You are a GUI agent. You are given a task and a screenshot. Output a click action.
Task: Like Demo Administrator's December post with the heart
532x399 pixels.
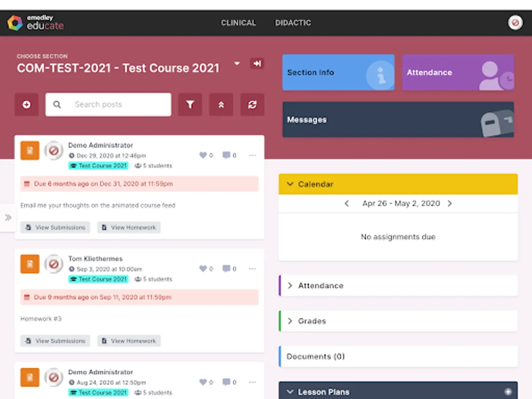pyautogui.click(x=203, y=155)
